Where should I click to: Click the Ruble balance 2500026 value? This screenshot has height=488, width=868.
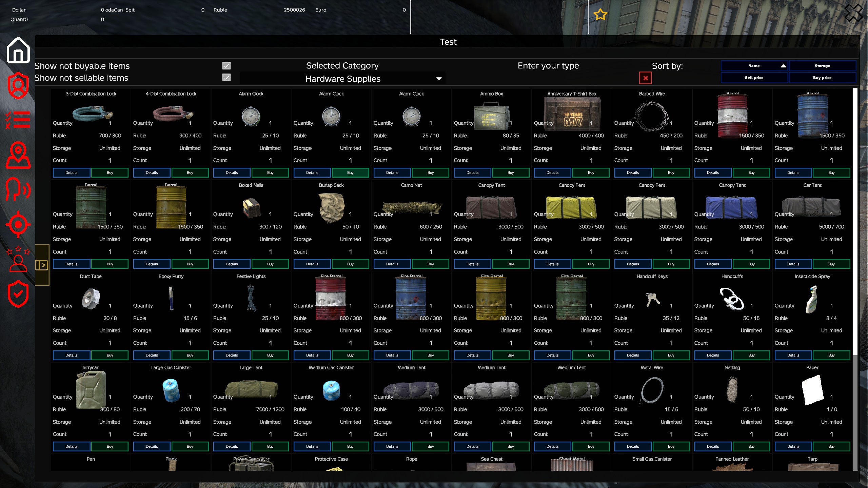point(294,10)
